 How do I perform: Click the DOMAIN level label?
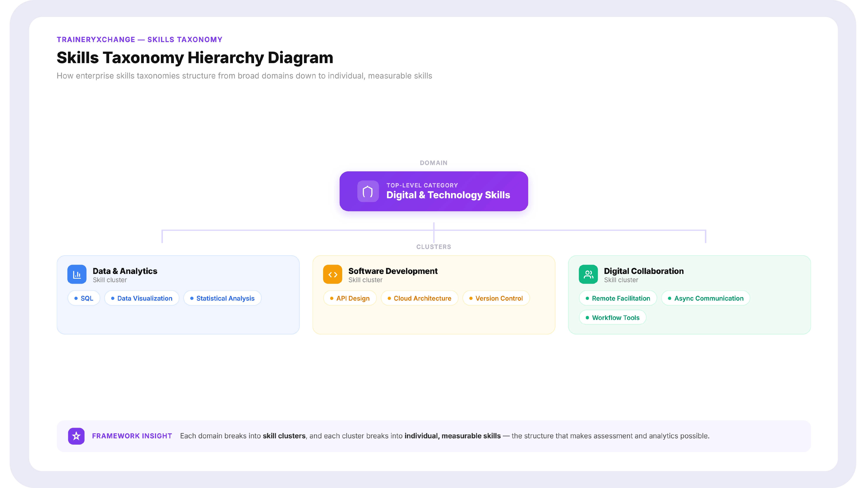coord(434,163)
